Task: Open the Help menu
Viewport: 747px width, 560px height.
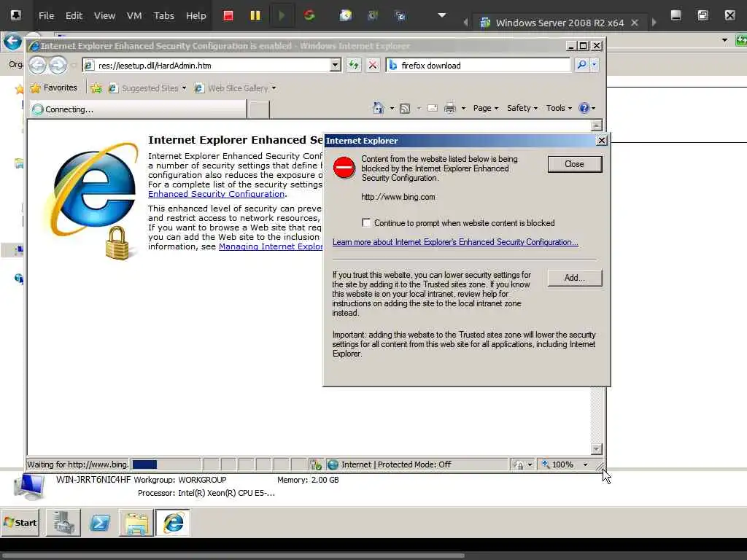Action: [196, 16]
